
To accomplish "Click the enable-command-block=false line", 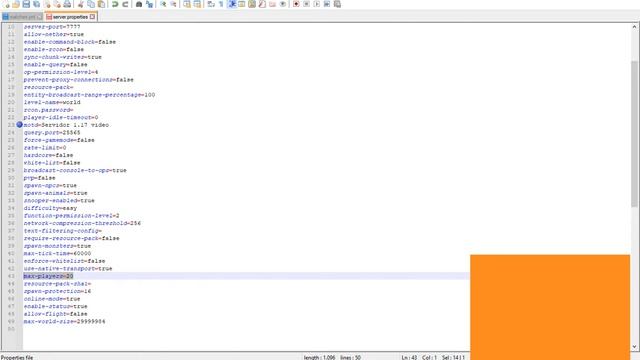I will click(70, 42).
